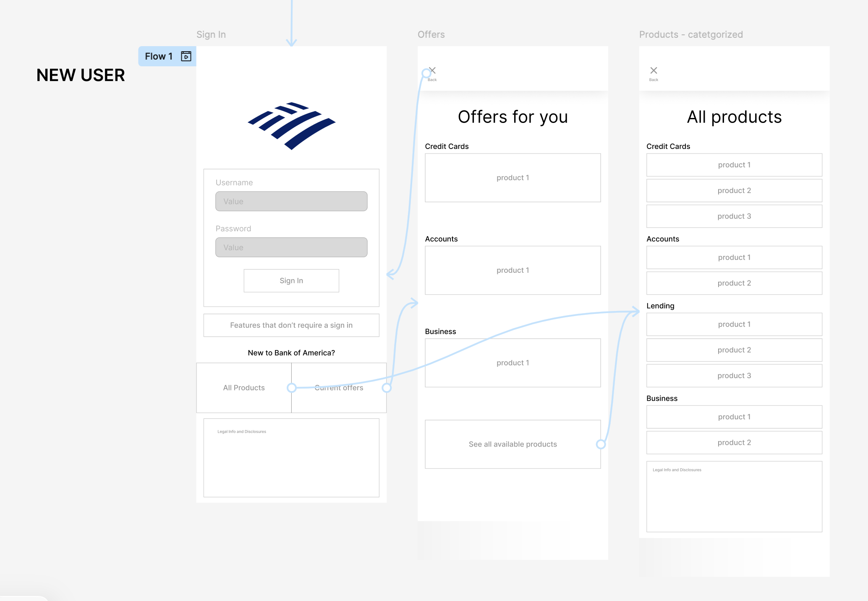Image resolution: width=868 pixels, height=601 pixels.
Task: Click connection node on See all available products
Action: click(x=601, y=444)
